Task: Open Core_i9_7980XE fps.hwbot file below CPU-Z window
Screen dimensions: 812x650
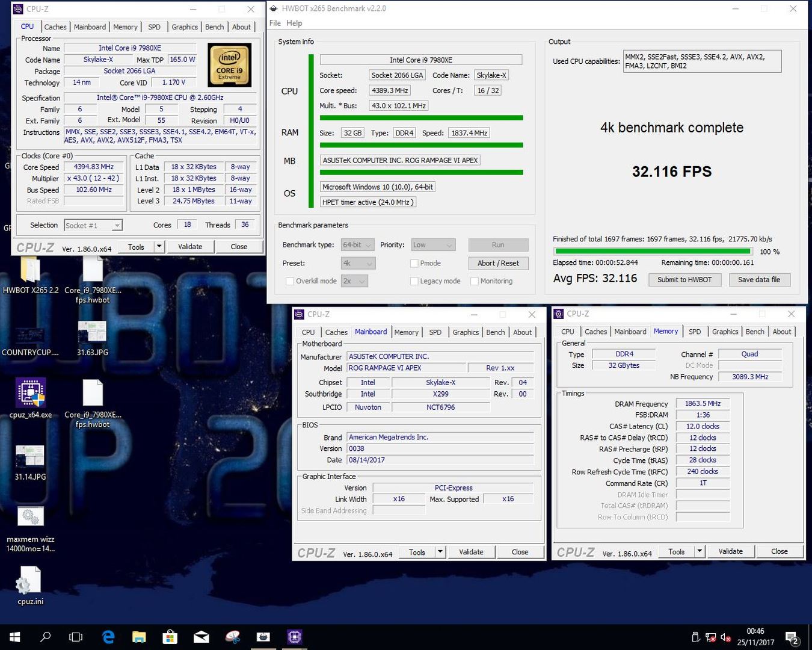Action: tap(93, 280)
